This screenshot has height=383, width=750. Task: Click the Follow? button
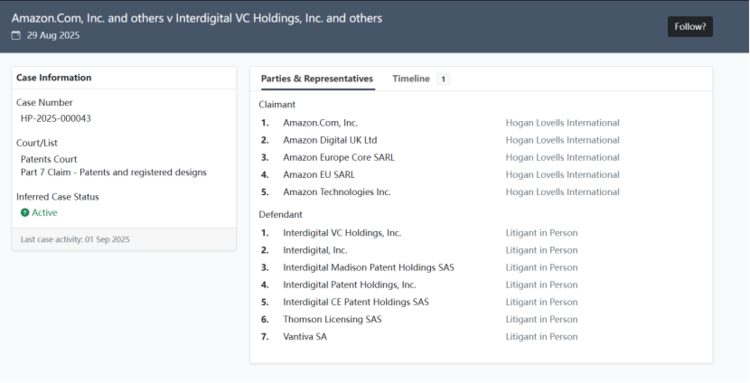pyautogui.click(x=690, y=27)
